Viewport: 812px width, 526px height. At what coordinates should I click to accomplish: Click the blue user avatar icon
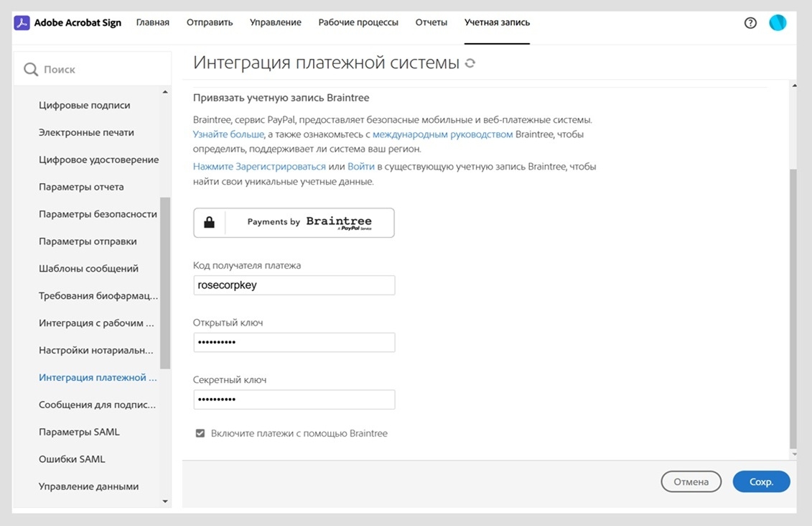pos(778,22)
